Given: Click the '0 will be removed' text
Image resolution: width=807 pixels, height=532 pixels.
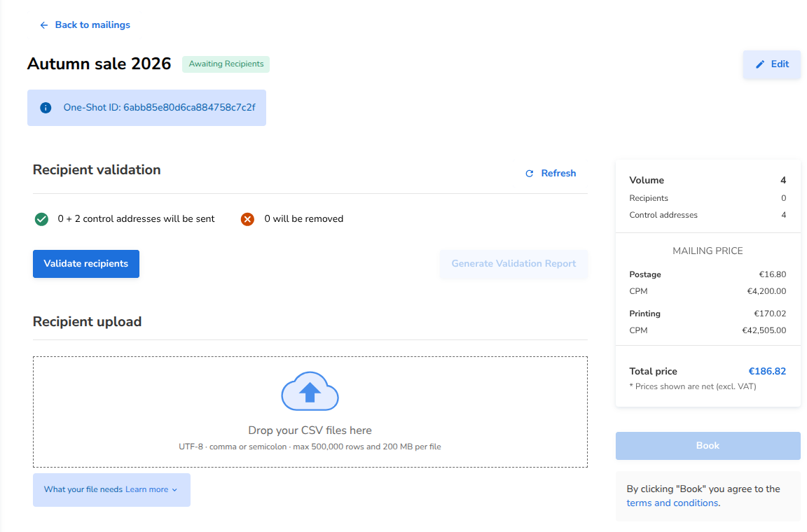Looking at the screenshot, I should pyautogui.click(x=303, y=218).
